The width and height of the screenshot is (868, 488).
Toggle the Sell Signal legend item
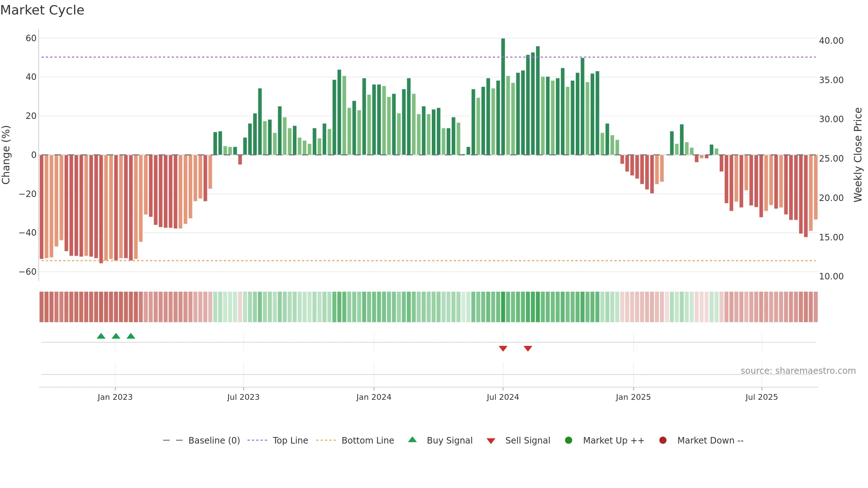point(518,440)
